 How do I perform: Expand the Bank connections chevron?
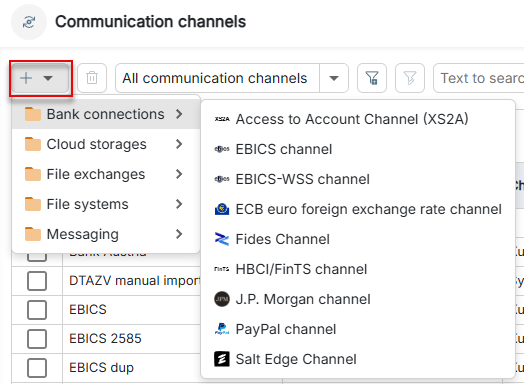tap(179, 114)
